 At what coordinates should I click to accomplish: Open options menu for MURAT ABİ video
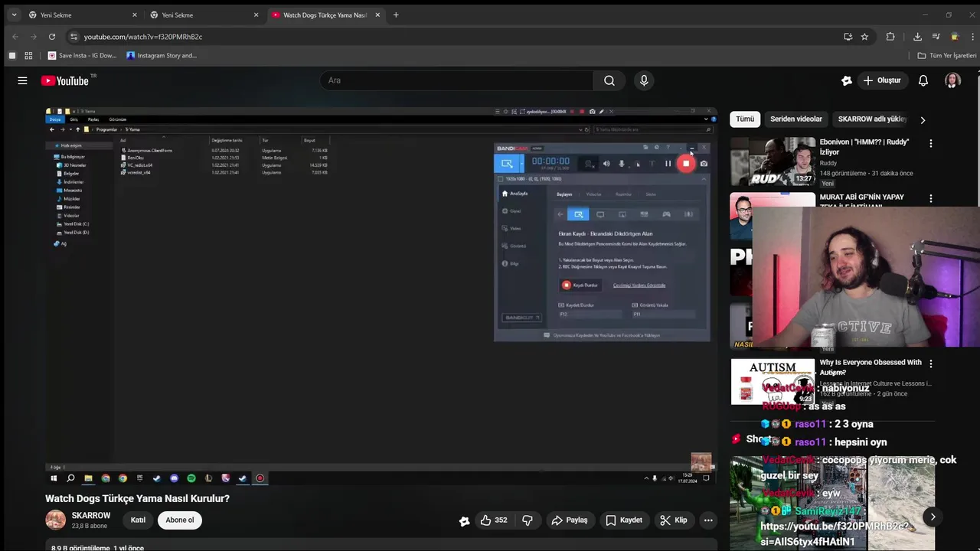click(931, 199)
